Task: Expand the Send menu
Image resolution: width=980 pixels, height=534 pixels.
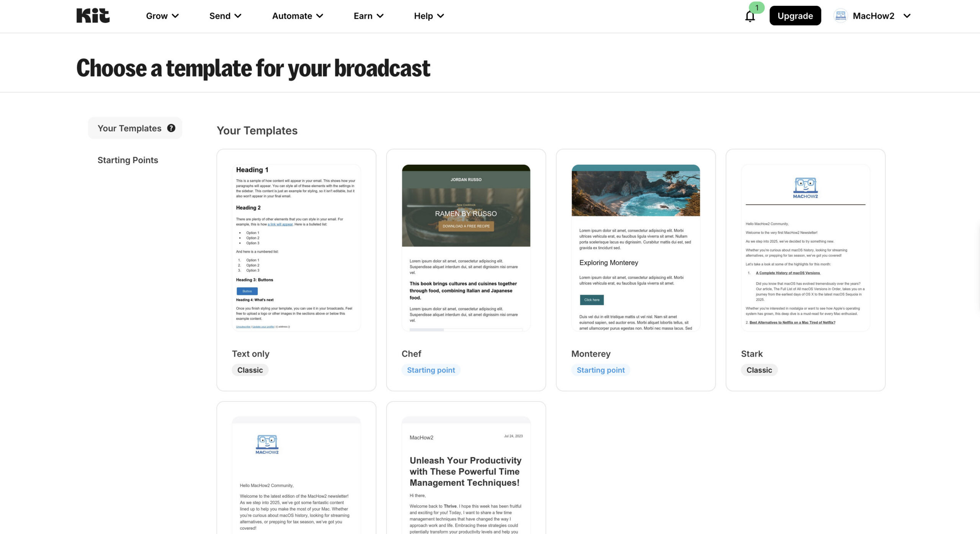Action: (225, 16)
